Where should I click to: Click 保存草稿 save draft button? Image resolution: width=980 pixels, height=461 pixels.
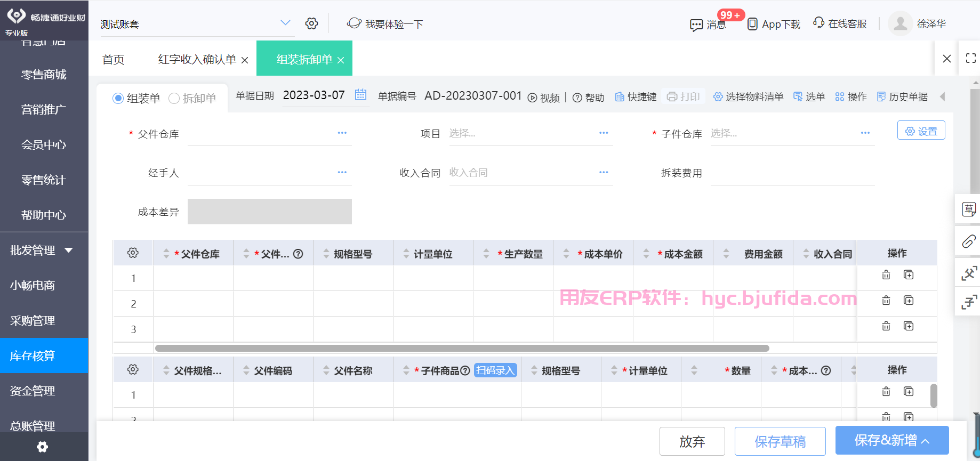coord(780,441)
